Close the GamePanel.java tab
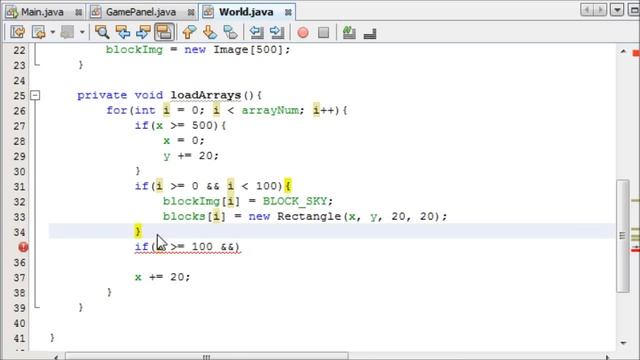 [191, 13]
